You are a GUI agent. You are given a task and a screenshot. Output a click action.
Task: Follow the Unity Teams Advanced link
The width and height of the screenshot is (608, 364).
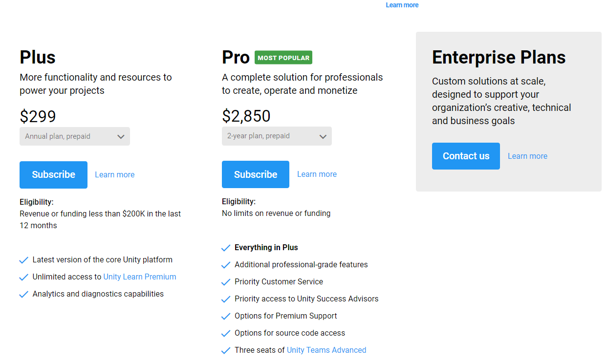tap(326, 350)
